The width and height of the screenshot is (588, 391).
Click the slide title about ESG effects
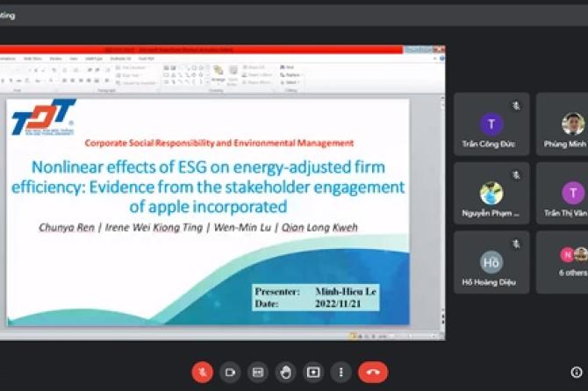pos(208,186)
